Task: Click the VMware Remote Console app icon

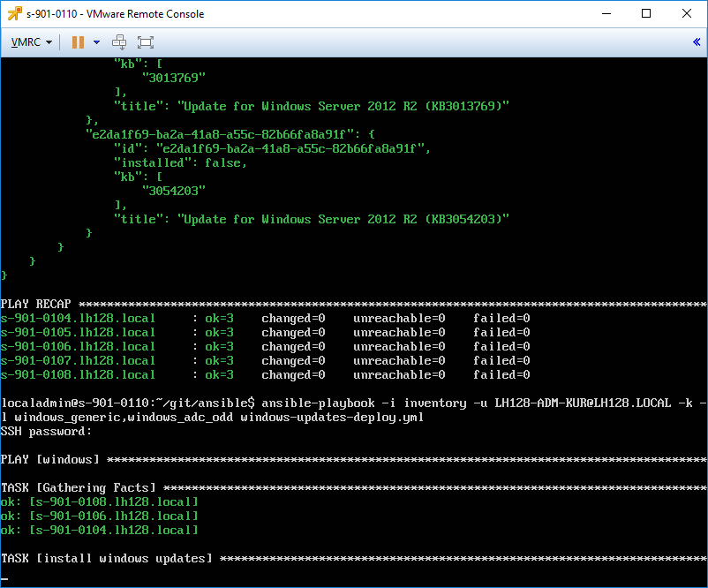Action: (14, 13)
